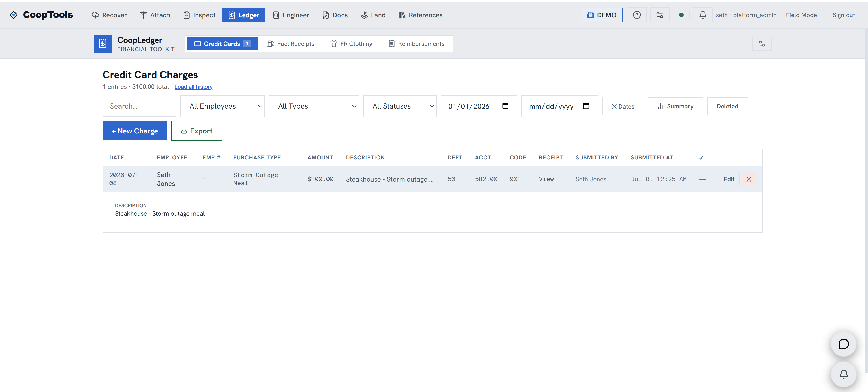Select the Ledger module tab
Image resolution: width=868 pixels, height=392 pixels.
click(244, 15)
